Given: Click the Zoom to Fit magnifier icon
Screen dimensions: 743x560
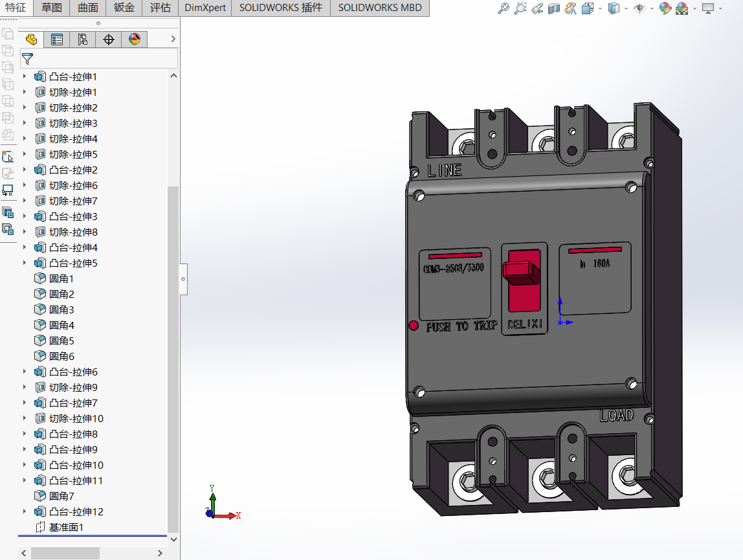Looking at the screenshot, I should (504, 8).
